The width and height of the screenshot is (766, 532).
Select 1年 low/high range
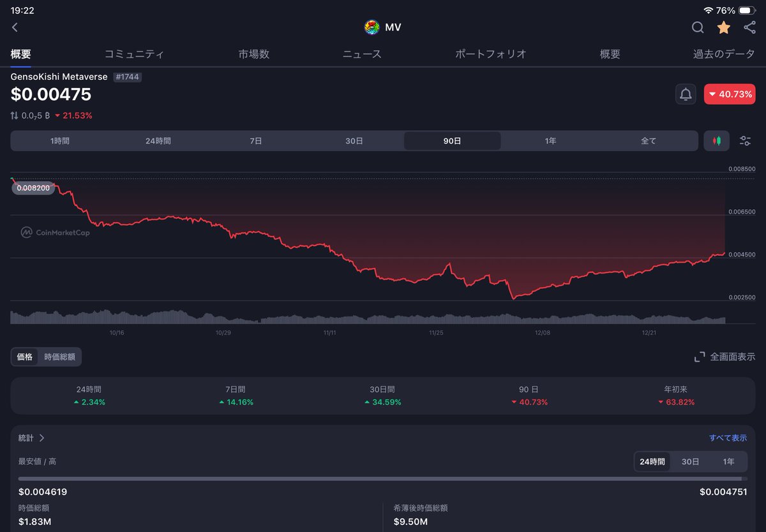pyautogui.click(x=728, y=461)
